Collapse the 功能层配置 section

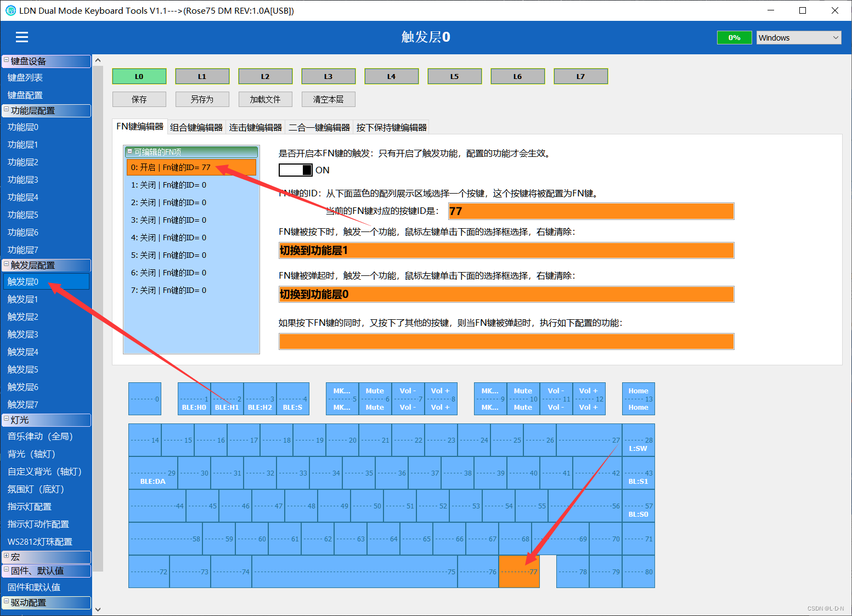click(6, 109)
